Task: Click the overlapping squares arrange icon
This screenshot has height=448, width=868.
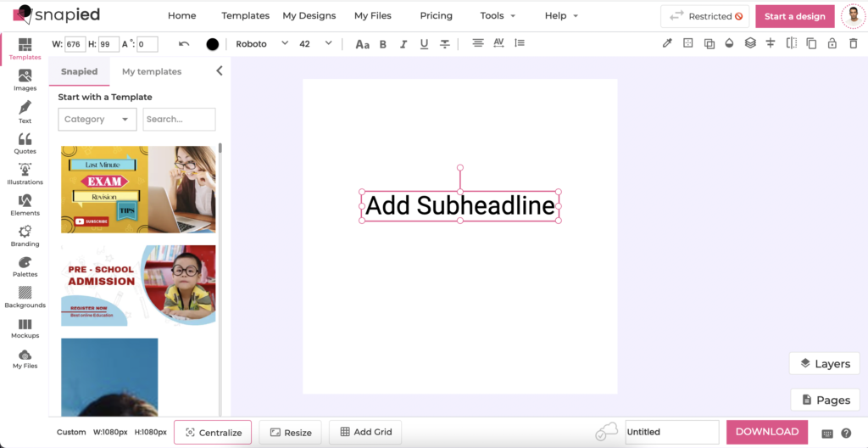Action: 709,44
